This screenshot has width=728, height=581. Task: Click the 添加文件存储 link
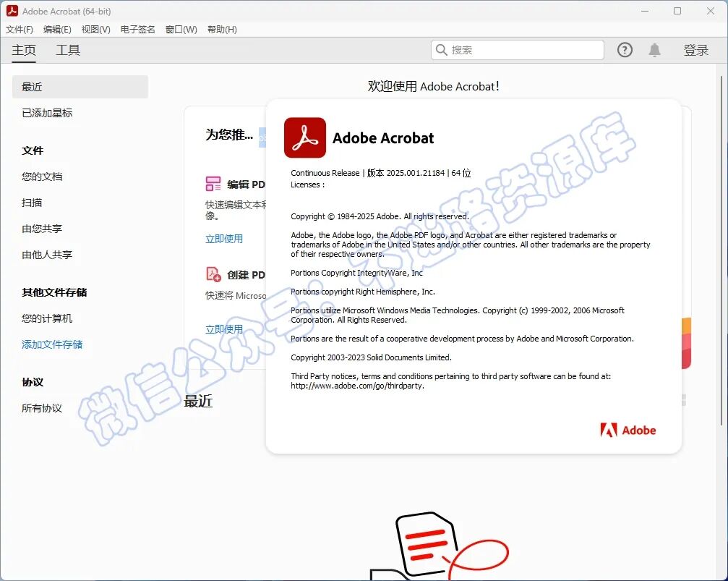coord(52,344)
